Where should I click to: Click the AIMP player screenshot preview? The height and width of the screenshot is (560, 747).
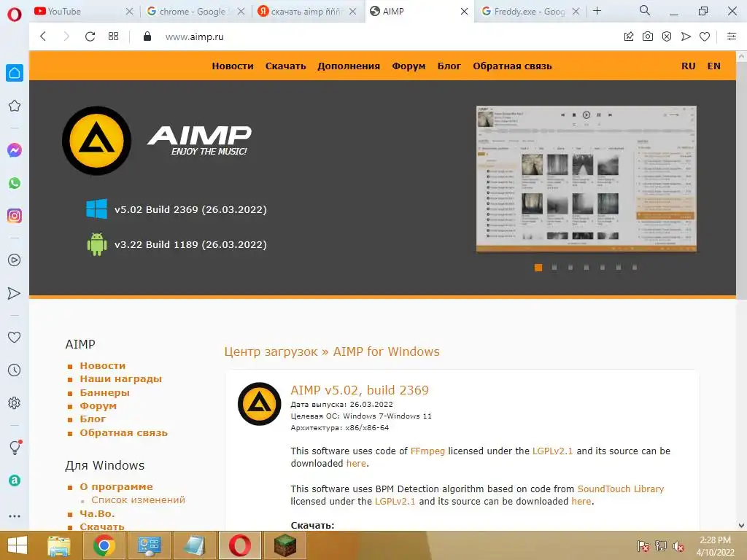tap(587, 179)
